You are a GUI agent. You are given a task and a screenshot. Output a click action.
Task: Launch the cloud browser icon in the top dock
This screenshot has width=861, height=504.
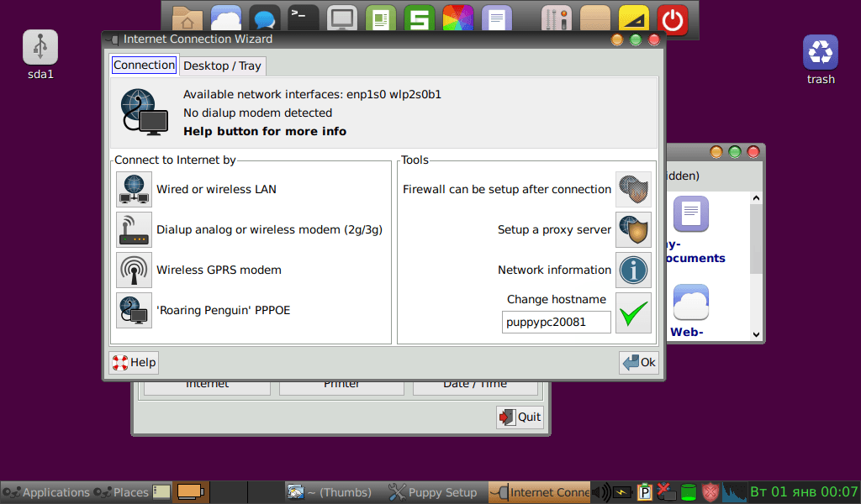click(225, 20)
